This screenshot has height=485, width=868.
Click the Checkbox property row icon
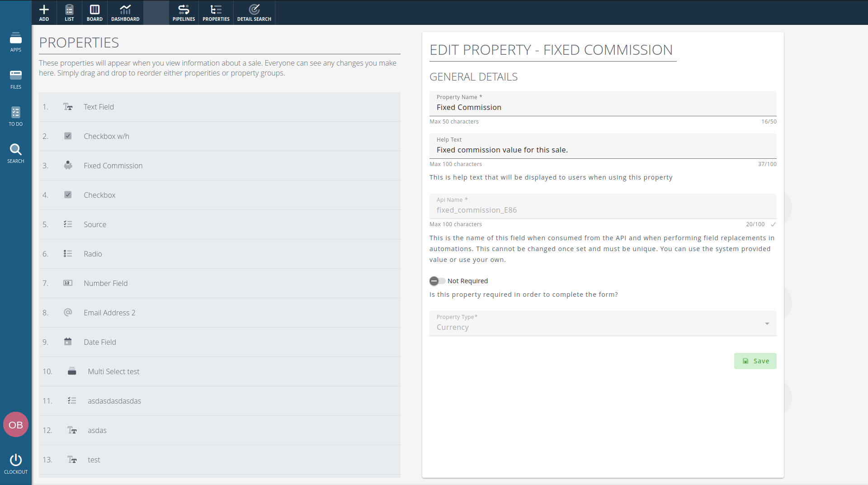click(68, 195)
